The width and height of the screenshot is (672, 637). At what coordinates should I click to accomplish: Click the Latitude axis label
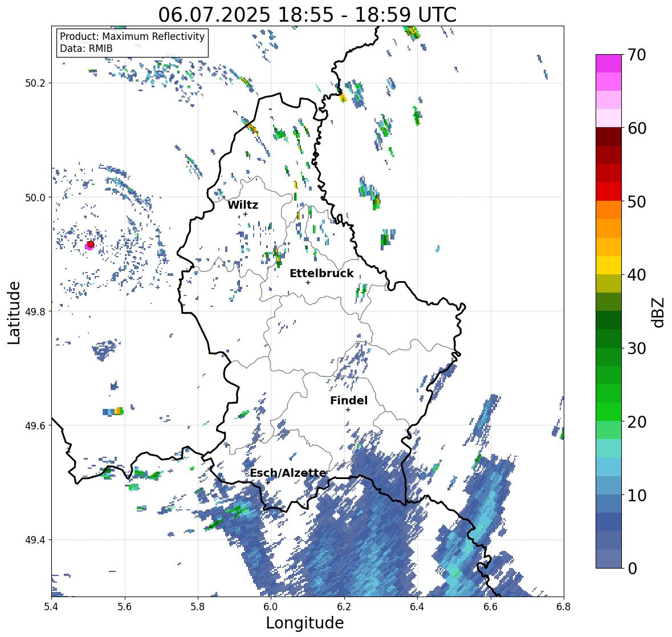click(14, 313)
